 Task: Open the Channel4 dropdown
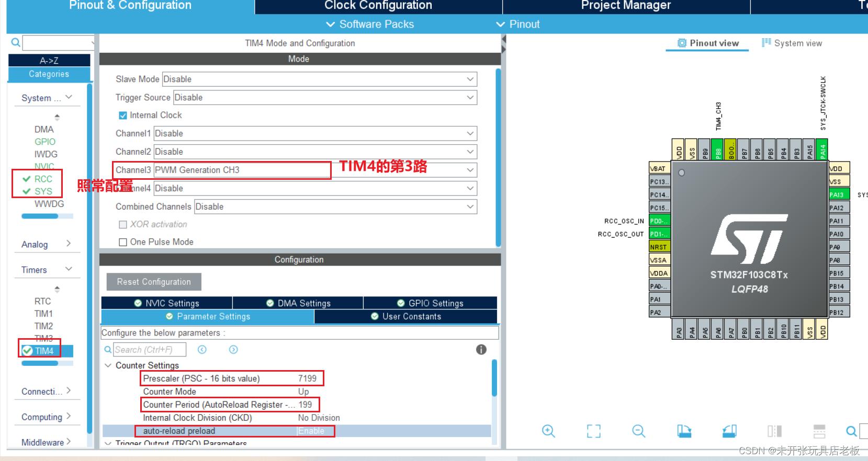[x=315, y=188]
